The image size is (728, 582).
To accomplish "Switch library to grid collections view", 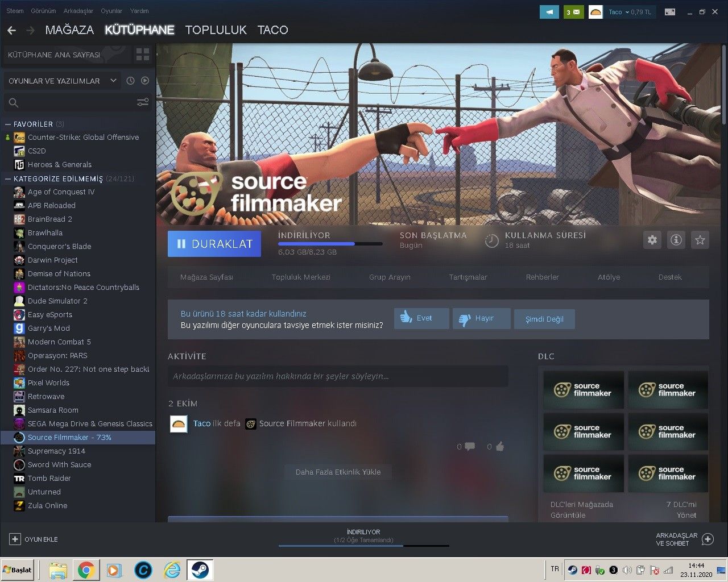I will click(143, 55).
